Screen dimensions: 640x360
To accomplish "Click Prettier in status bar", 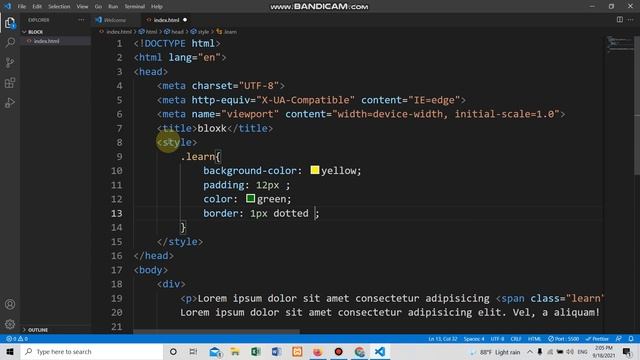I will 597,339.
